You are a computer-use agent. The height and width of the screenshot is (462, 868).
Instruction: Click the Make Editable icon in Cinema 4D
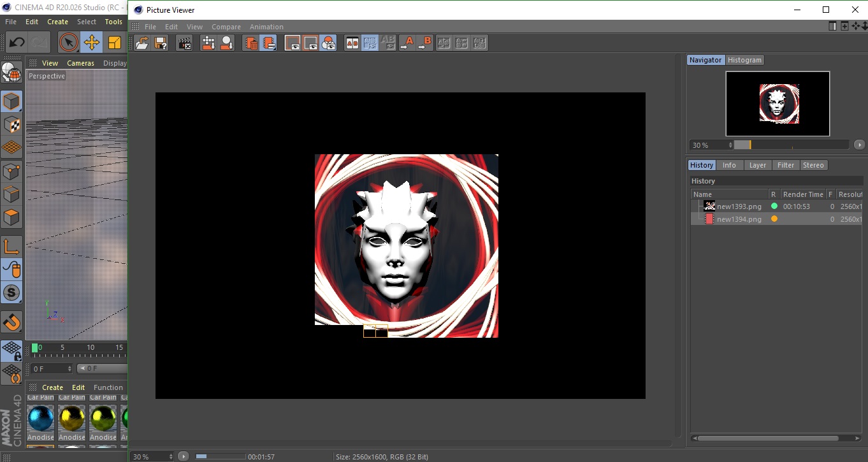coord(11,73)
